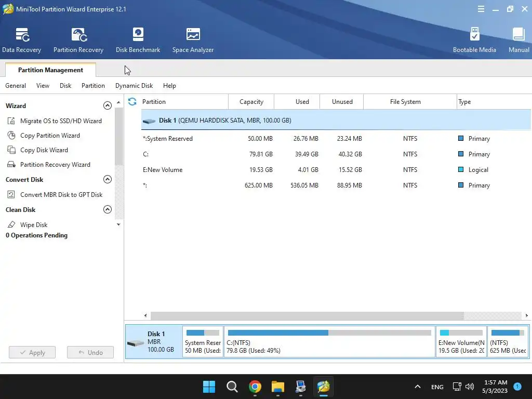Open the Manual
Viewport: 532px width, 399px height.
point(518,41)
